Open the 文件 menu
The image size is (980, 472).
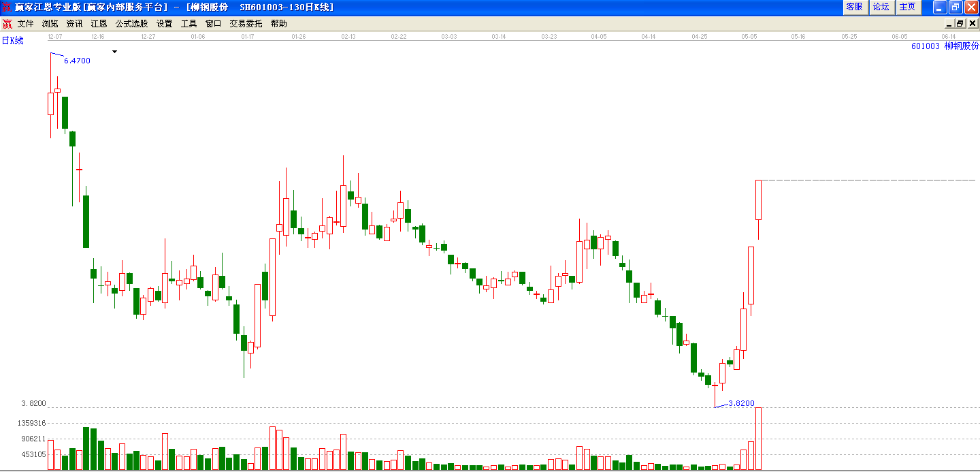25,23
